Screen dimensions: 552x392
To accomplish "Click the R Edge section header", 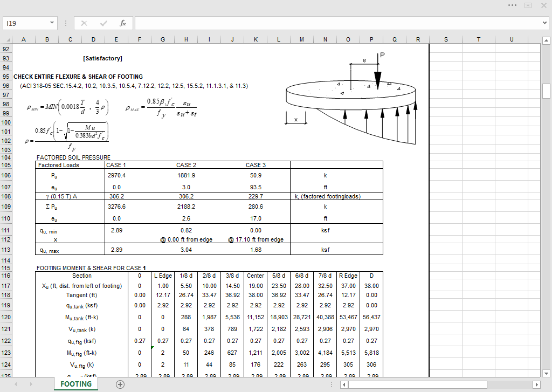I will click(348, 276).
